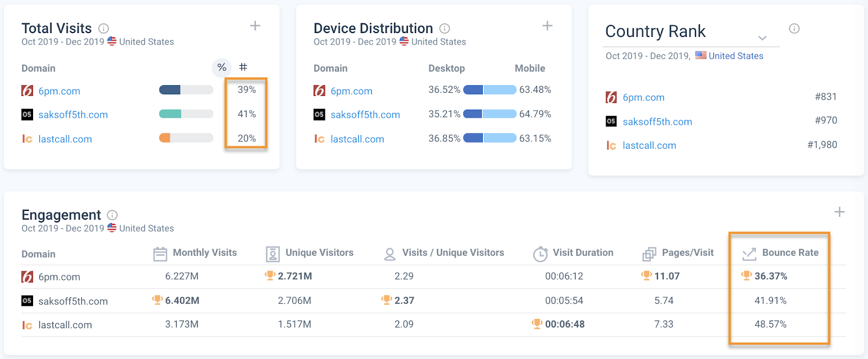Click the #831 country rank value
This screenshot has width=868, height=359.
click(826, 97)
